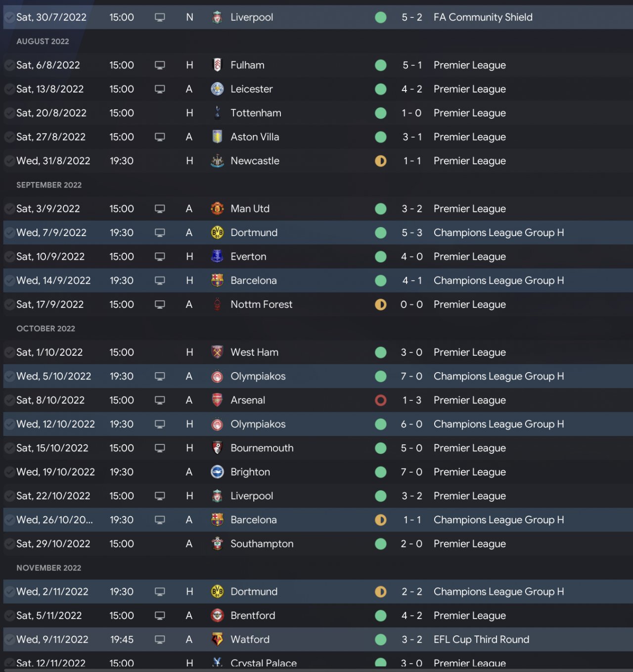Click the Fulham club badge
Viewport: 633px width, 672px height.
[217, 65]
